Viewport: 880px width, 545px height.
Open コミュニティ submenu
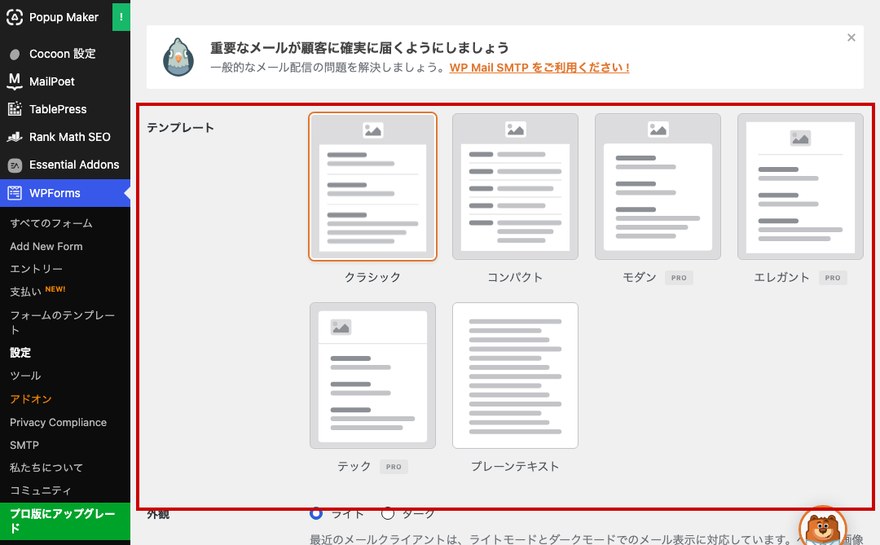click(x=40, y=490)
